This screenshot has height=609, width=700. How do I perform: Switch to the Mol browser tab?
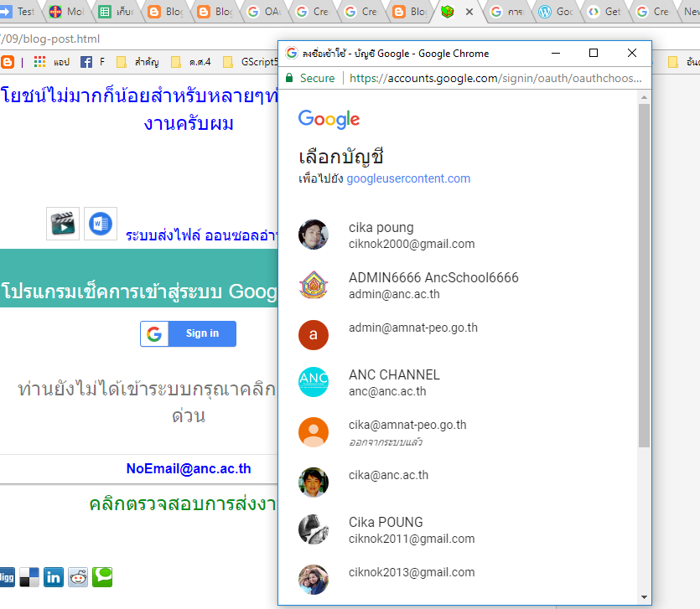click(67, 12)
